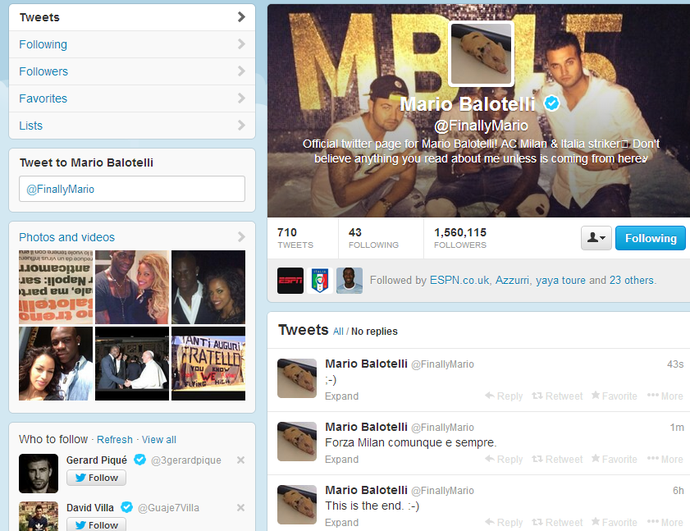Click avatar on 'Forza Milan' tweet
690x531 pixels.
pyautogui.click(x=297, y=441)
